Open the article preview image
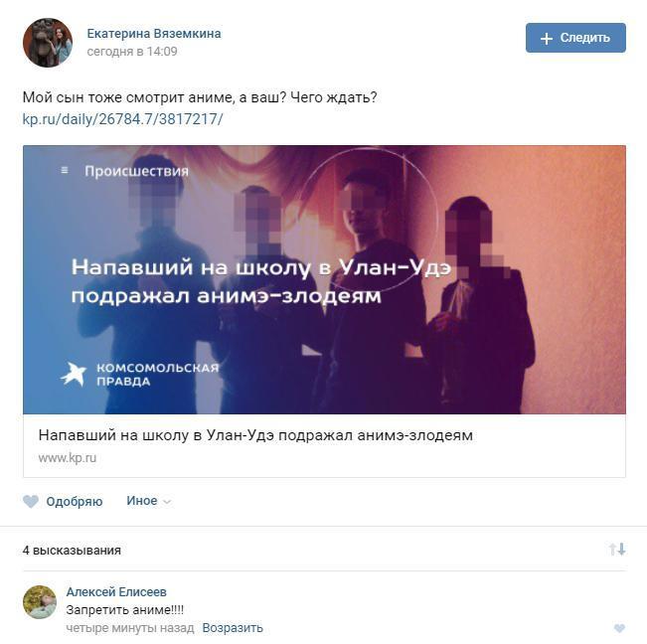 [324, 279]
